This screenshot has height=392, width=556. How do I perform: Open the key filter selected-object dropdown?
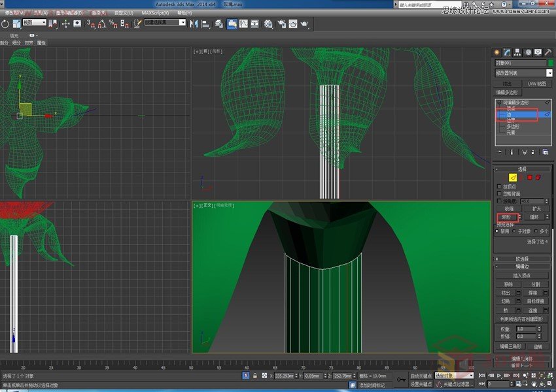tap(454, 376)
